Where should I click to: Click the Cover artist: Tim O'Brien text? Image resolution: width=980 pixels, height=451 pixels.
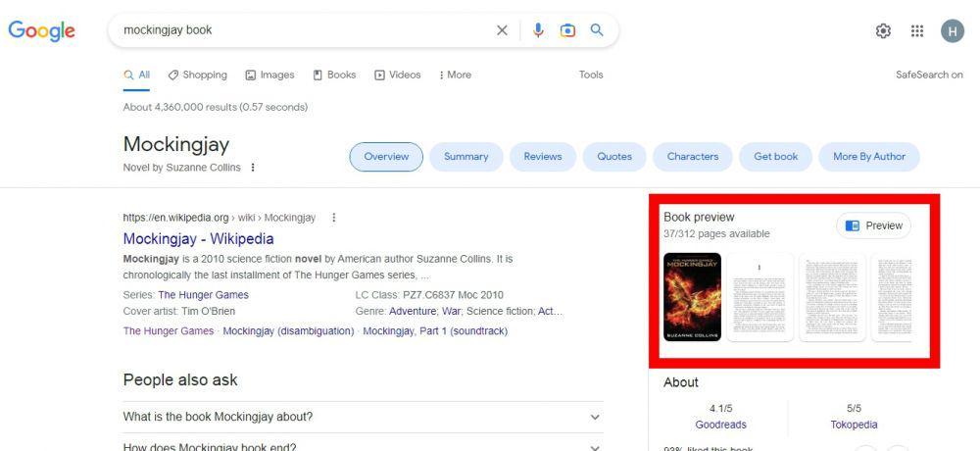point(179,312)
